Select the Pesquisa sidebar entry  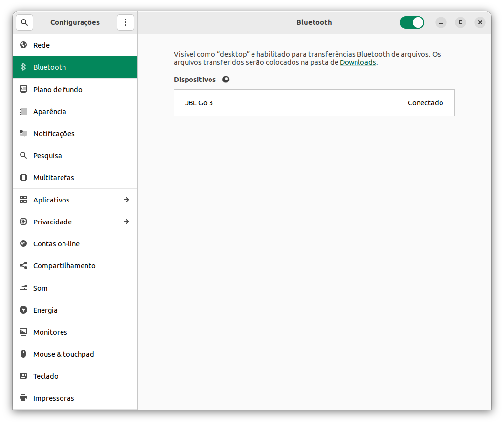pyautogui.click(x=75, y=156)
